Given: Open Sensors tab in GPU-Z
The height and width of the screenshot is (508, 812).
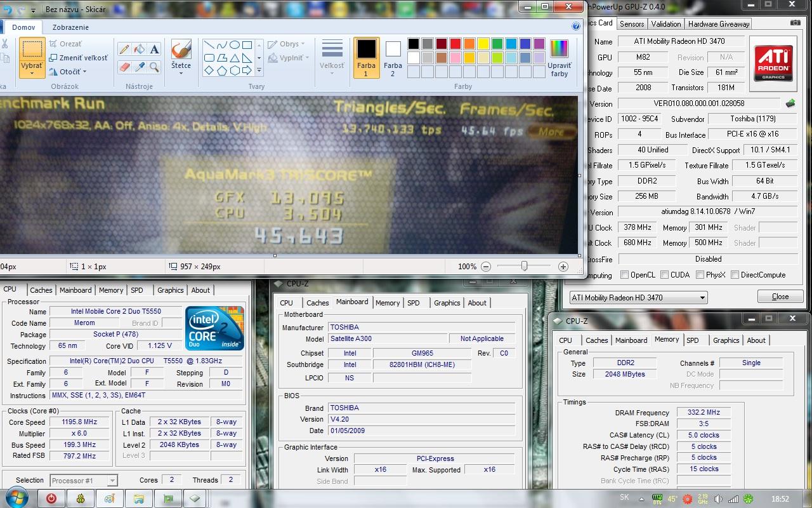Looking at the screenshot, I should click(632, 24).
